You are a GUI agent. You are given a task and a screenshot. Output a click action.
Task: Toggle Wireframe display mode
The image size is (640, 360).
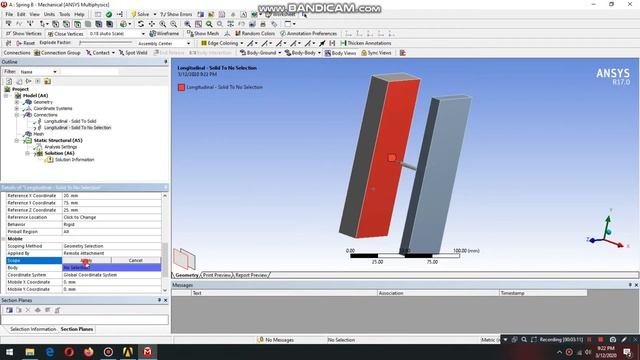164,33
